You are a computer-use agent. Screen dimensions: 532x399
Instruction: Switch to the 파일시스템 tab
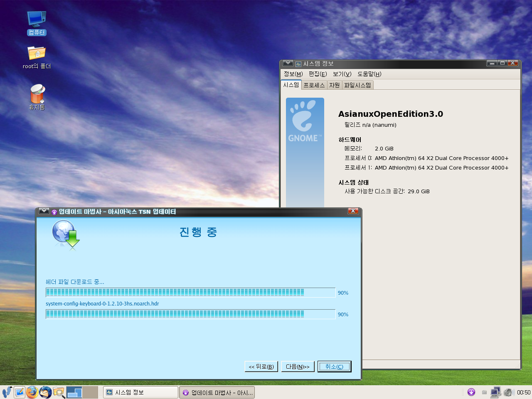(357, 85)
